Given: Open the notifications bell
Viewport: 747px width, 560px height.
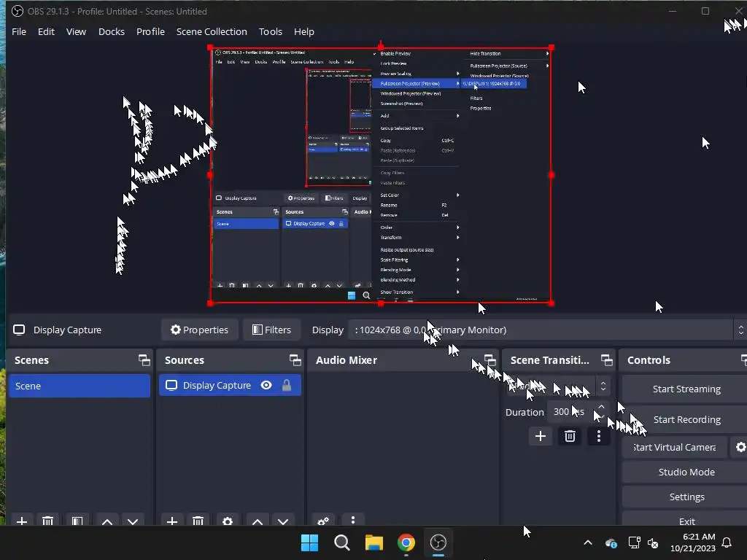Looking at the screenshot, I should (727, 542).
